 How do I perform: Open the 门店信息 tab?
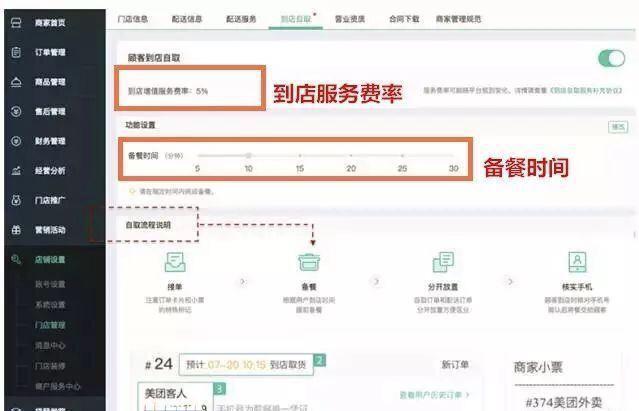[x=132, y=19]
